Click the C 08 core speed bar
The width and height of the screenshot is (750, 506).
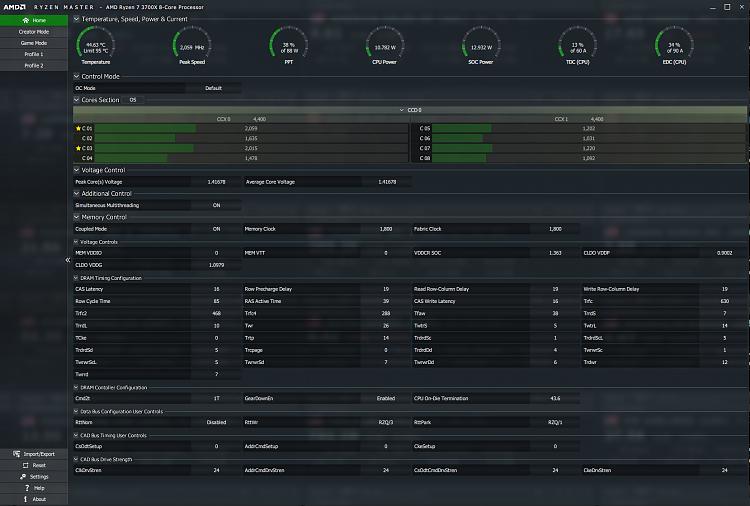[x=589, y=158]
